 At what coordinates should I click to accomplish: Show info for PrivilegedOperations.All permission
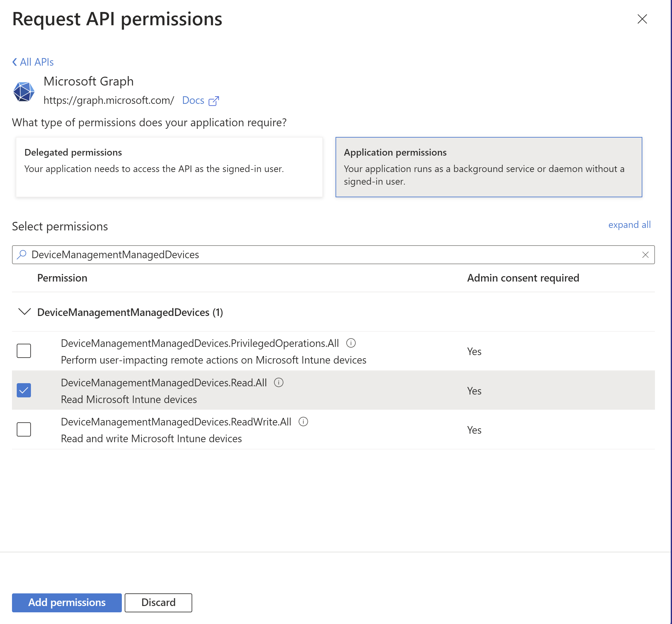(x=351, y=343)
